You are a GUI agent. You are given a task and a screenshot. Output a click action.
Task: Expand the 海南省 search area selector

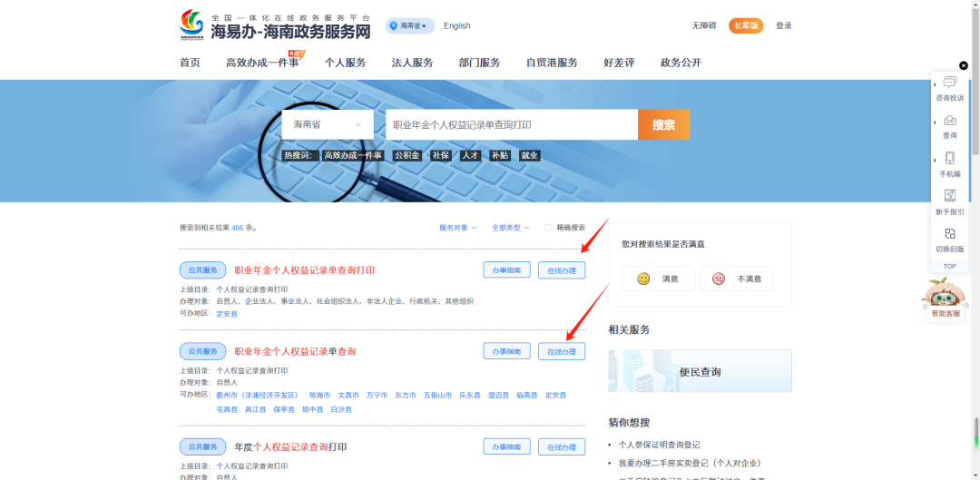pyautogui.click(x=328, y=124)
